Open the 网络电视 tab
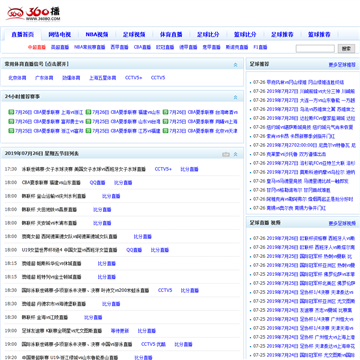This screenshot has height=360, width=360. coord(60,35)
